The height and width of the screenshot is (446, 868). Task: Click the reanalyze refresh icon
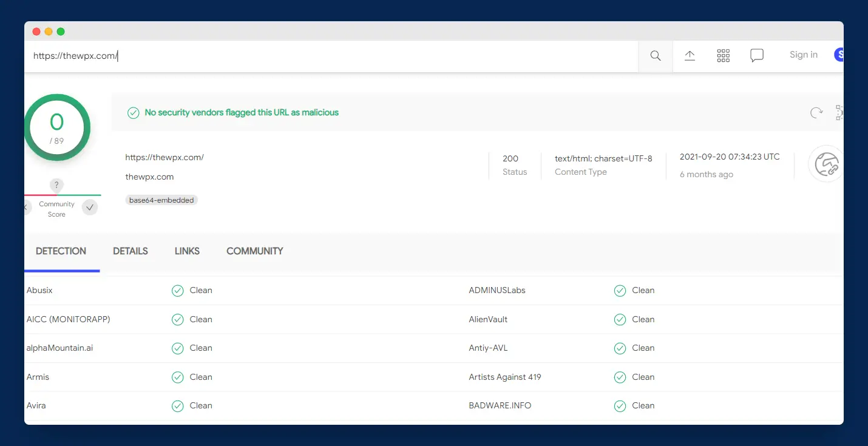816,112
